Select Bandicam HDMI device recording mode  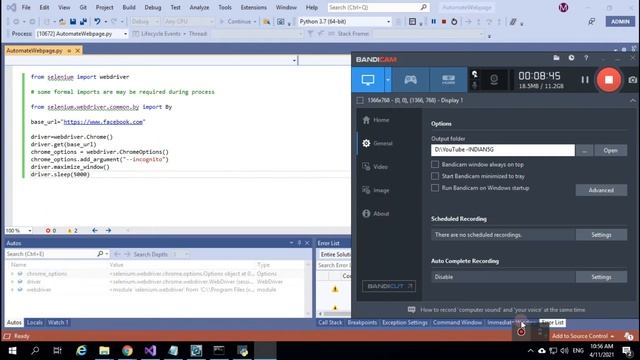click(x=448, y=80)
